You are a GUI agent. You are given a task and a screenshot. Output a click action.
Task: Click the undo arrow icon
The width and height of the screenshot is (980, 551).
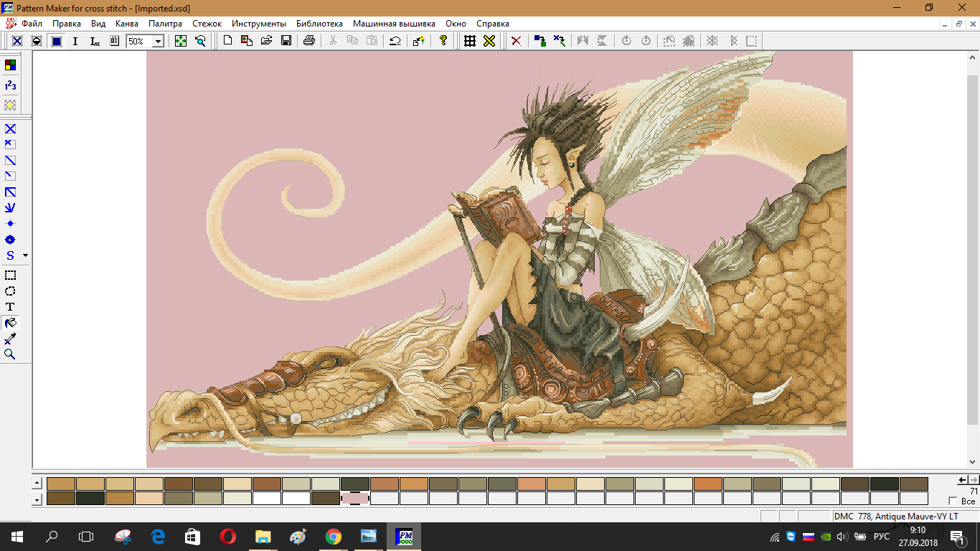pos(395,41)
